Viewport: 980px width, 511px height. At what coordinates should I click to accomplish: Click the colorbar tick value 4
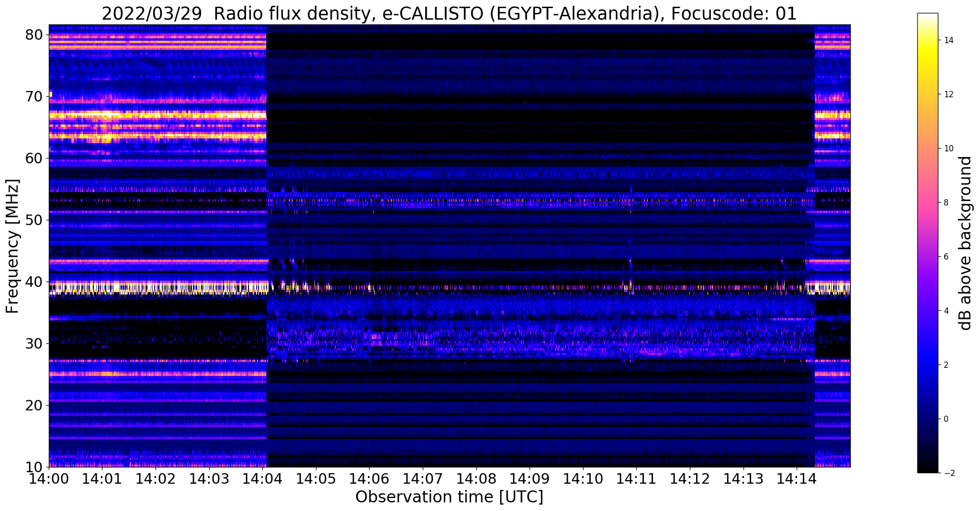[946, 311]
